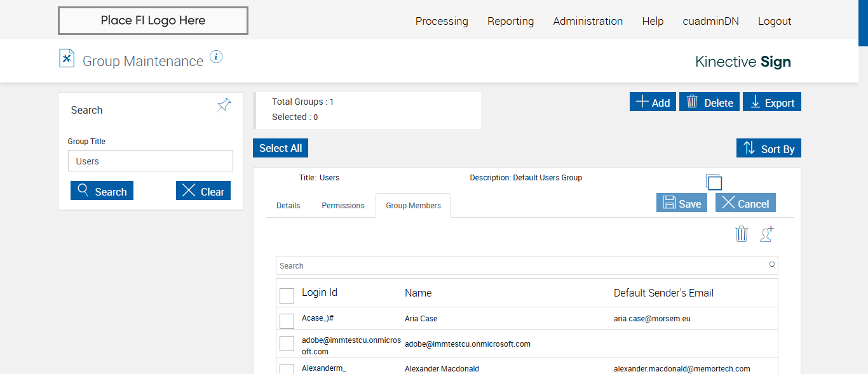Click the Select All button
The width and height of the screenshot is (868, 374).
[280, 148]
